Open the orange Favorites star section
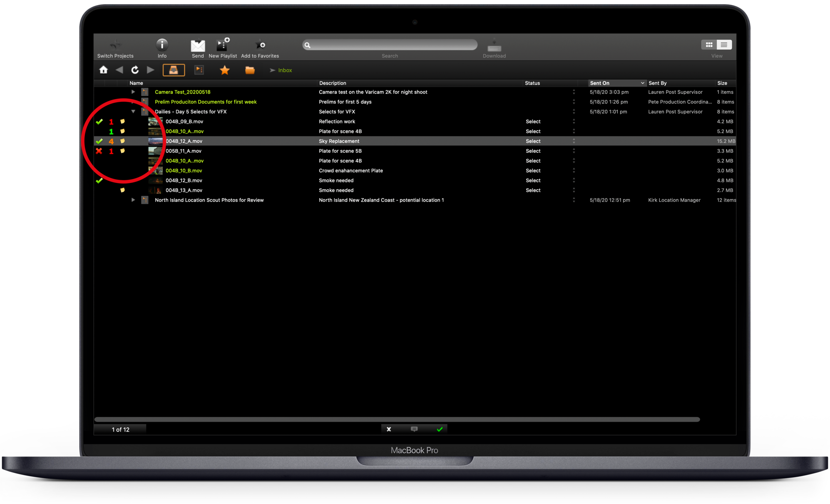Viewport: 830px width, 504px height. click(224, 70)
